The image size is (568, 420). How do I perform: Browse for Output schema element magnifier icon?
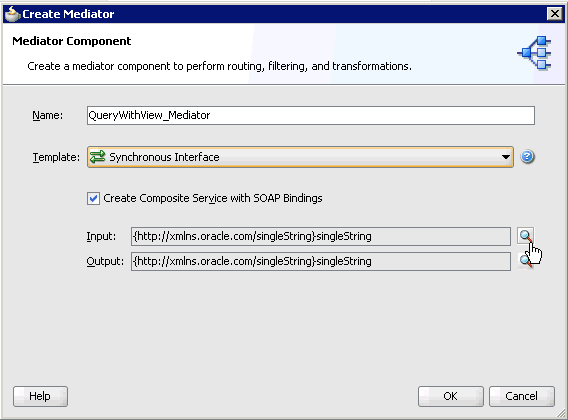click(x=525, y=261)
